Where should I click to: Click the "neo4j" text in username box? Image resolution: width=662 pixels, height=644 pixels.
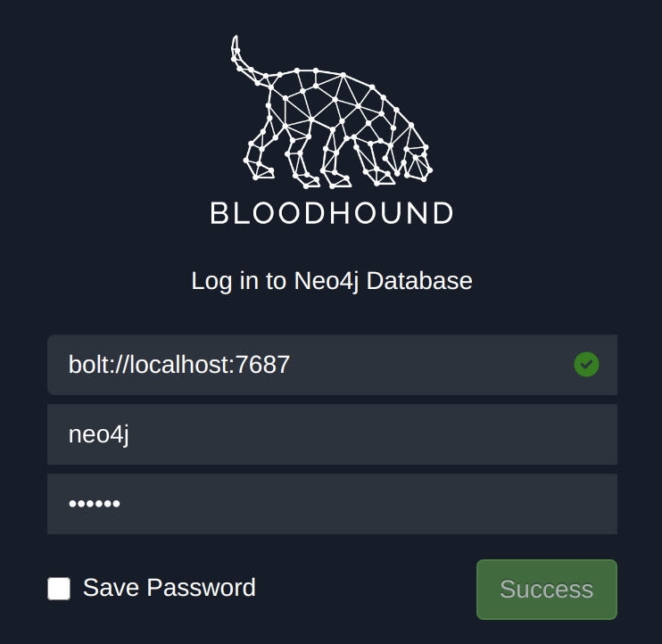99,434
